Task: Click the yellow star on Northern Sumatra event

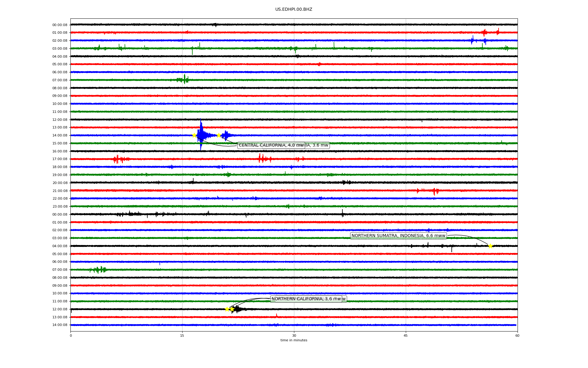Action: (490, 246)
